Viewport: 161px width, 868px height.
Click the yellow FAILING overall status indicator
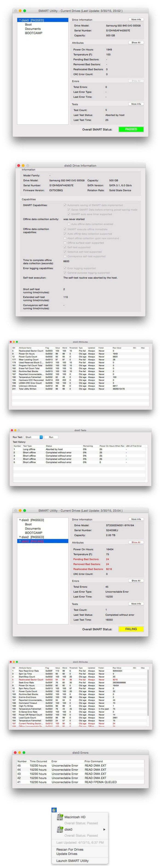pos(131,629)
